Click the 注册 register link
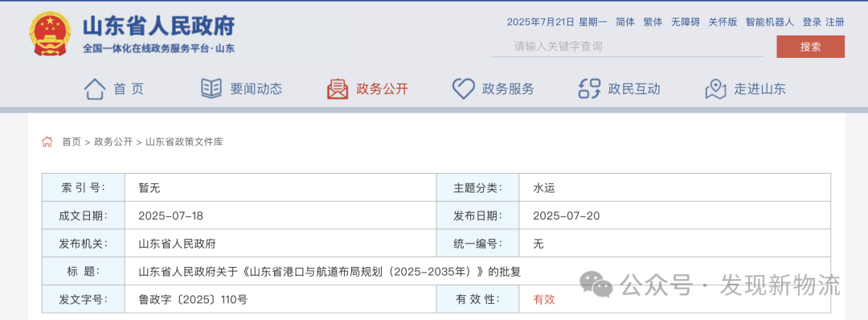The height and width of the screenshot is (320, 868). [835, 23]
